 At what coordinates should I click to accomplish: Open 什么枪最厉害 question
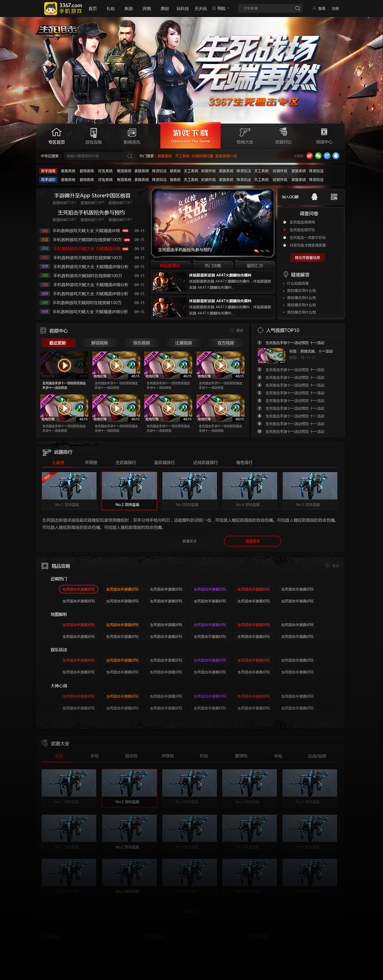click(x=298, y=283)
